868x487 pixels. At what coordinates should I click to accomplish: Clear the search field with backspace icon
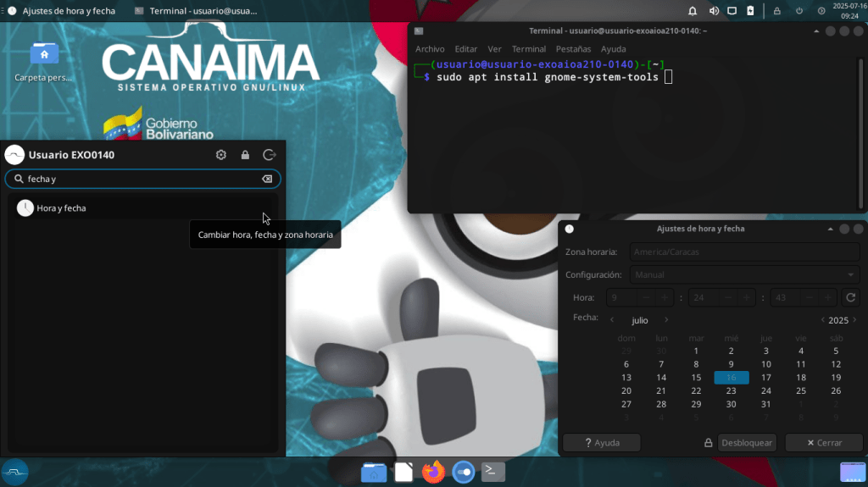(x=266, y=180)
